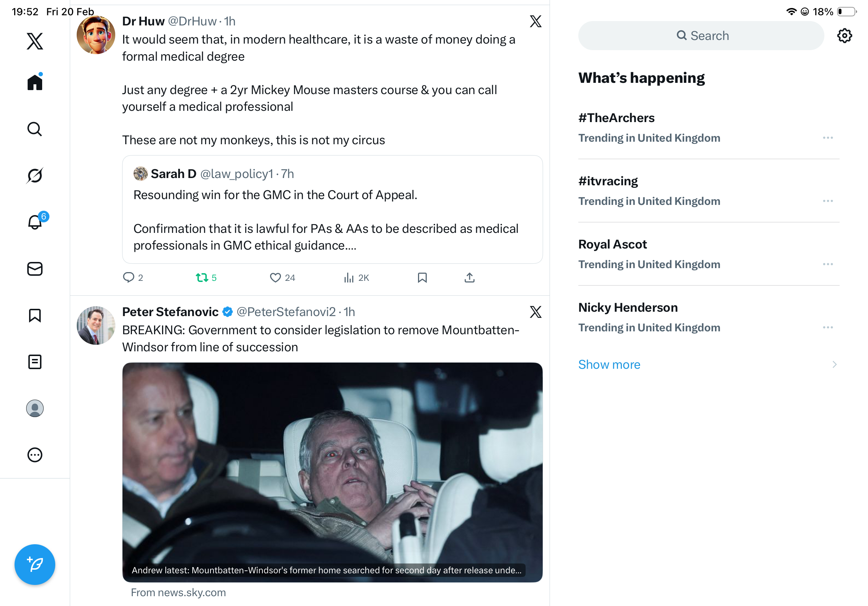
Task: Open Bookmarks in the sidebar
Action: (x=35, y=315)
